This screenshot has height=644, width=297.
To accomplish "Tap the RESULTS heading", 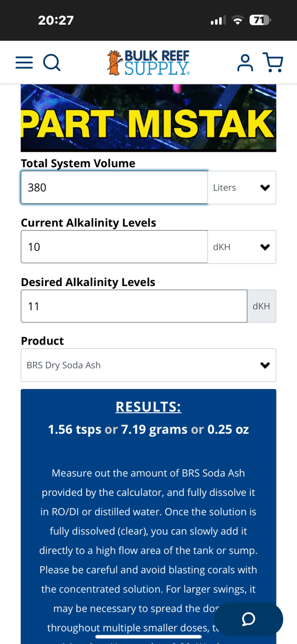I will click(148, 407).
